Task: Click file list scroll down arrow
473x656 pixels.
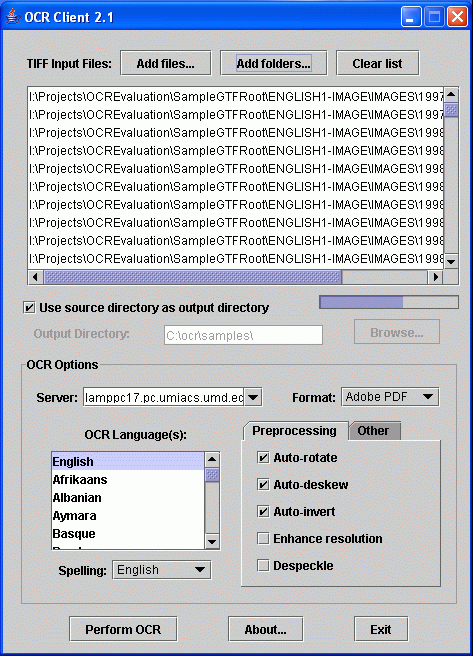Action: 451,262
